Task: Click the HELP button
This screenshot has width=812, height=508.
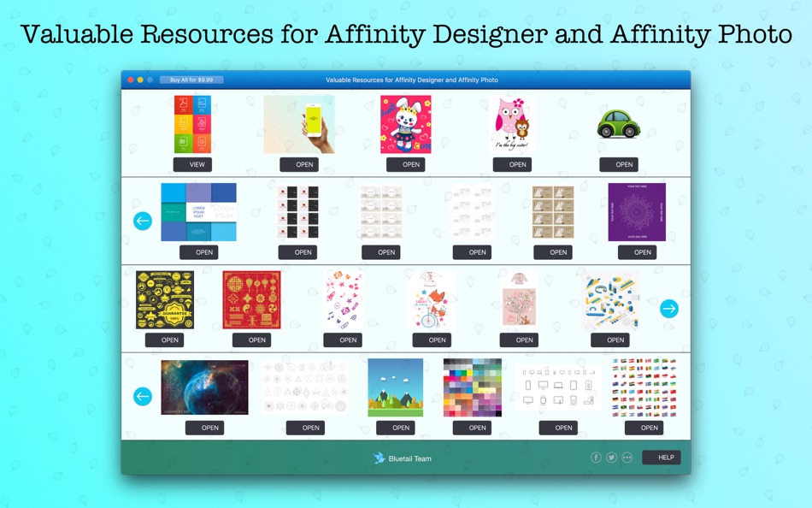Action: pyautogui.click(x=662, y=458)
